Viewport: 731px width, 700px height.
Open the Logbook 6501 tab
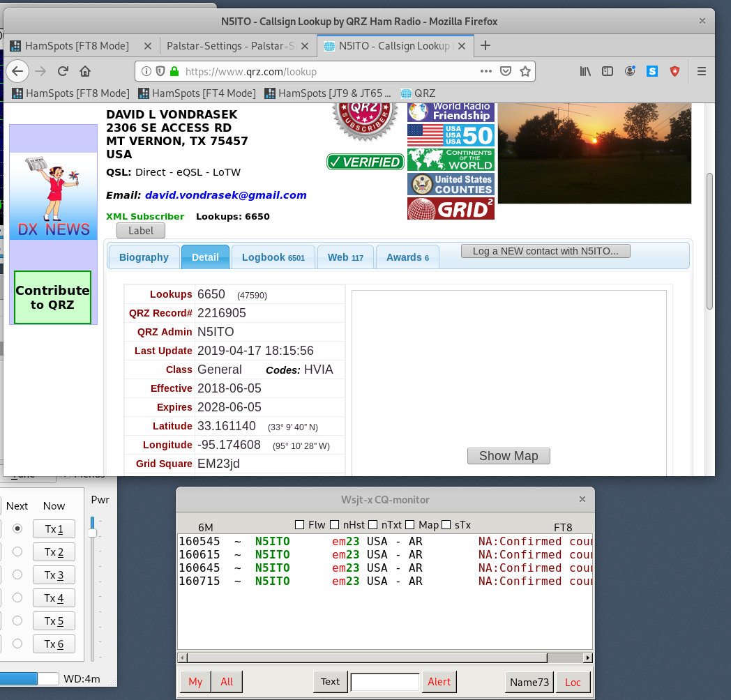pyautogui.click(x=273, y=257)
